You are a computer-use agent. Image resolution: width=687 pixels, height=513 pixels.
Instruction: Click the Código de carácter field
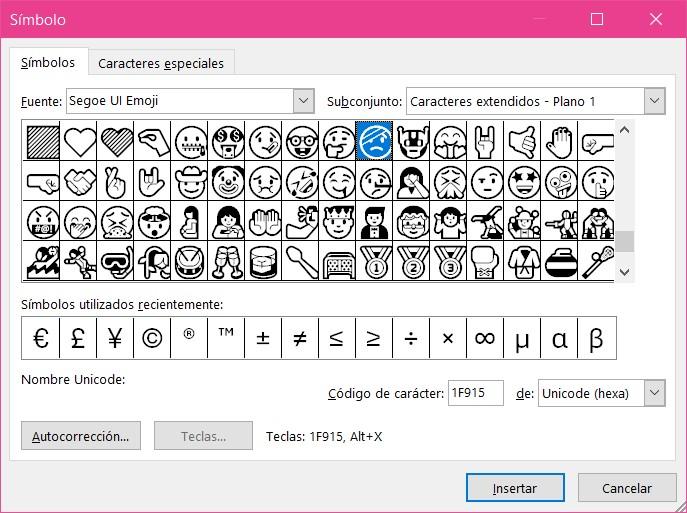(475, 393)
